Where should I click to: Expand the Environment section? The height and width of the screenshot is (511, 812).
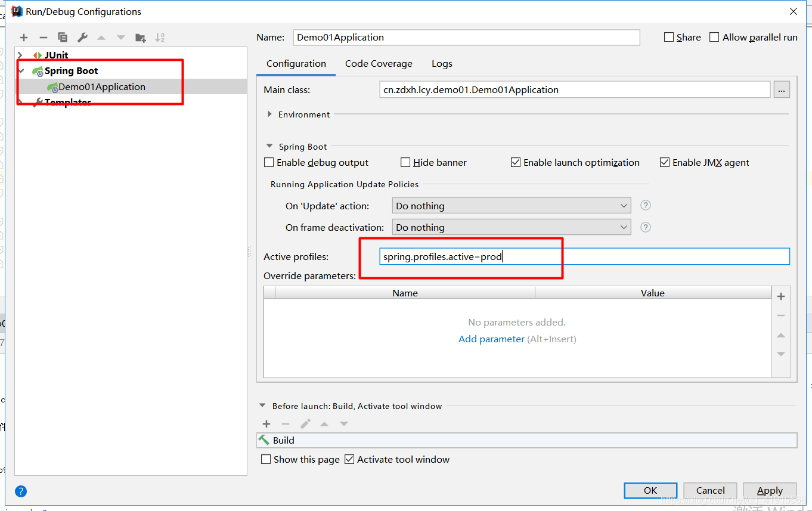(x=270, y=114)
